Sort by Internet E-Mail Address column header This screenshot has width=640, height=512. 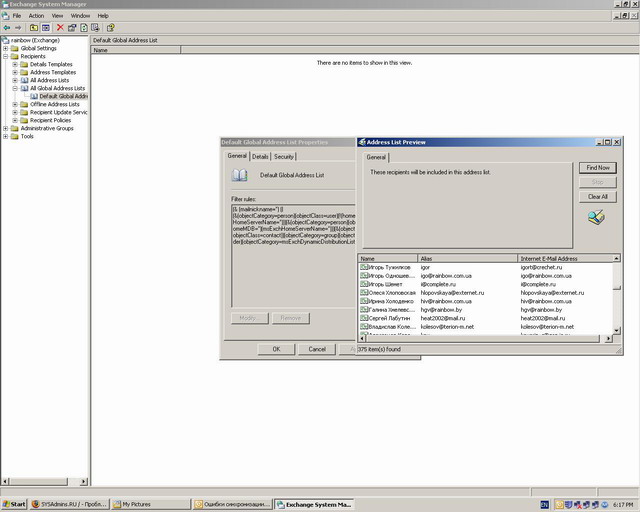[565, 258]
